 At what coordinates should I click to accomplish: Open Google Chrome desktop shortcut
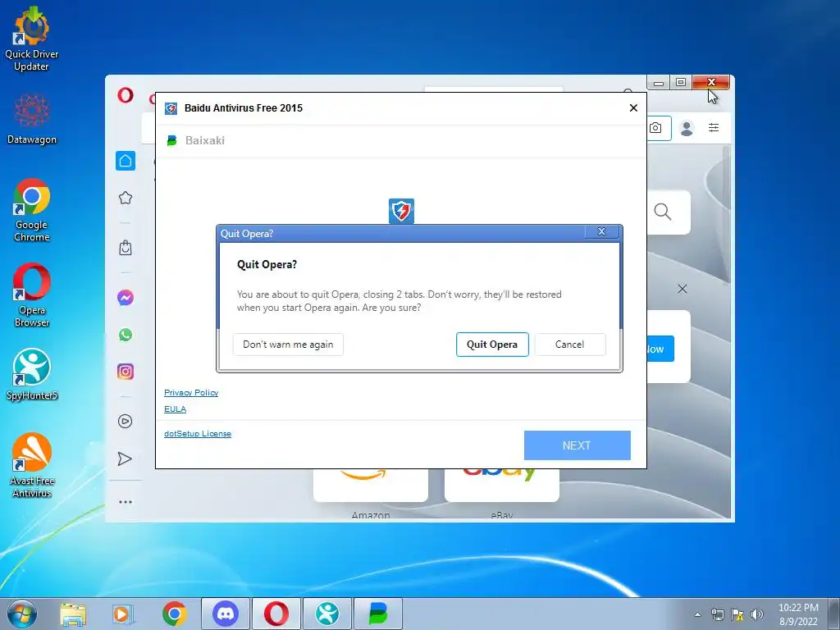[x=32, y=210]
